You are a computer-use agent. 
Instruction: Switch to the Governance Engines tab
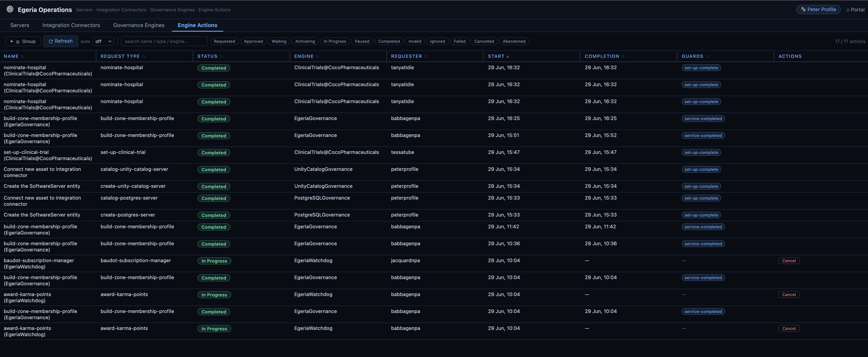[139, 25]
